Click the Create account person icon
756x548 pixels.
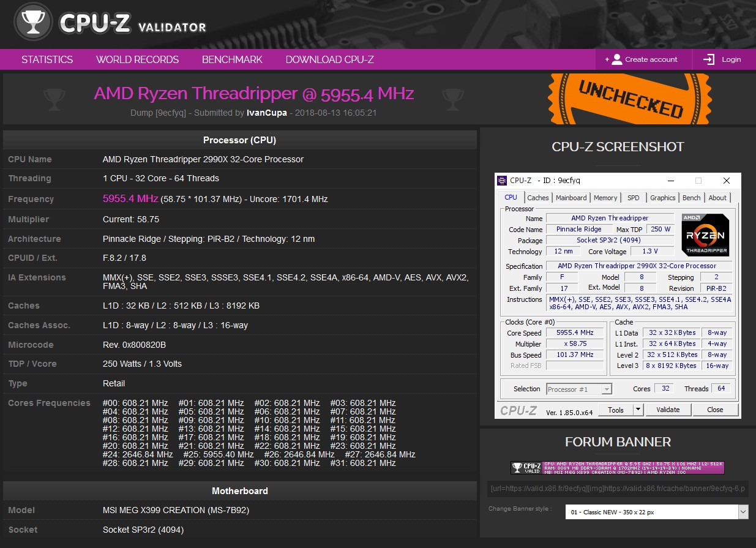pos(616,59)
